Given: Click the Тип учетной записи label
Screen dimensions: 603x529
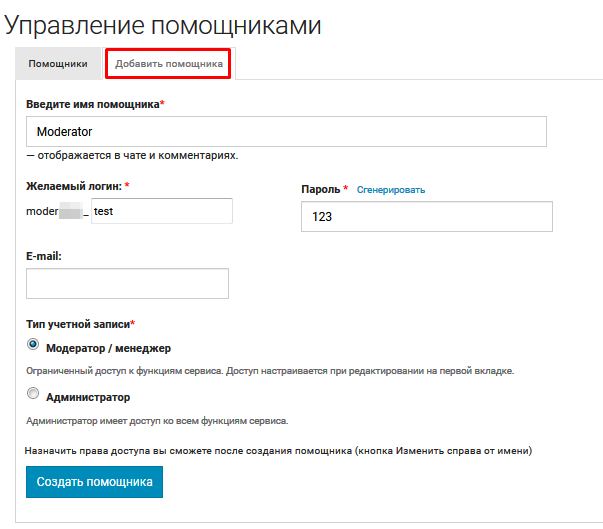Looking at the screenshot, I should (77, 324).
